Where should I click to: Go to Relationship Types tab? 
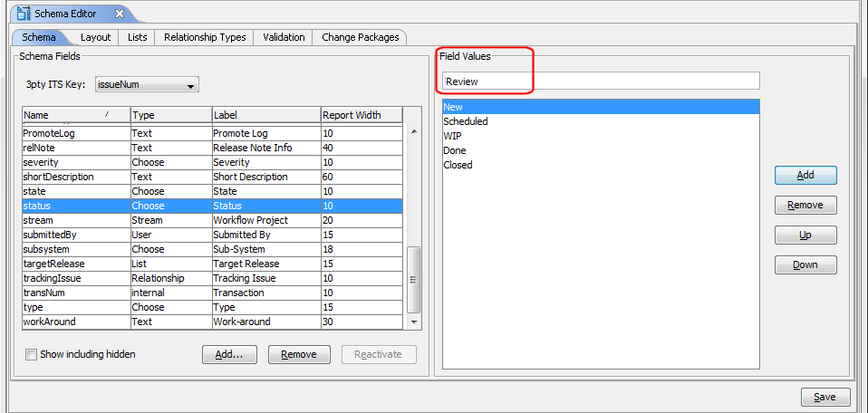coord(204,37)
